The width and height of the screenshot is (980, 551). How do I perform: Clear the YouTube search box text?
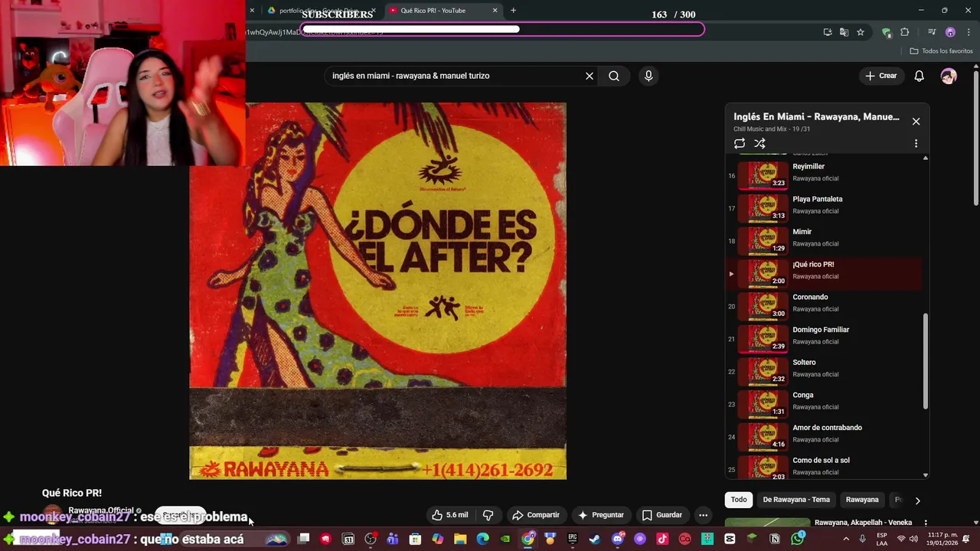(x=590, y=76)
